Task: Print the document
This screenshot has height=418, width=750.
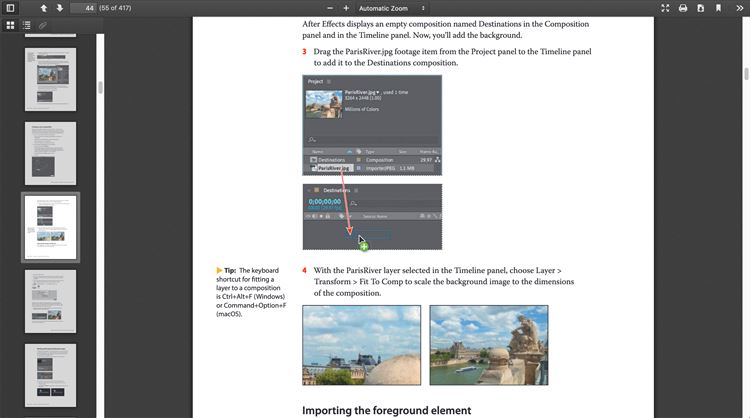Action: pos(683,8)
